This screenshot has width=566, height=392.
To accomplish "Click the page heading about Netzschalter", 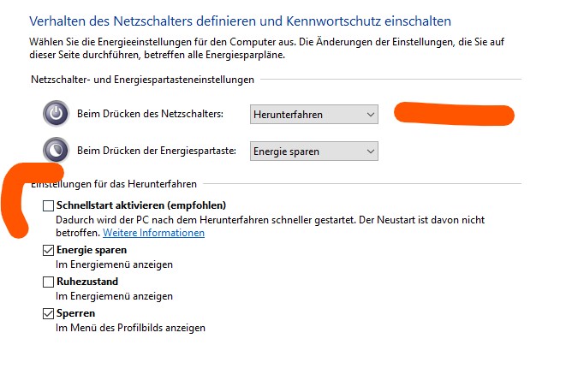I will pos(240,21).
